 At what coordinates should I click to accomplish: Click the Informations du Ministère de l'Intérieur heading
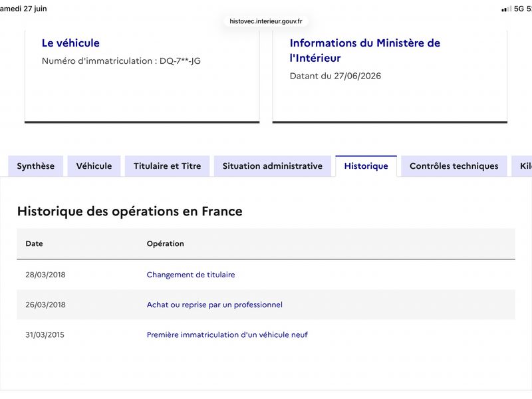click(365, 51)
